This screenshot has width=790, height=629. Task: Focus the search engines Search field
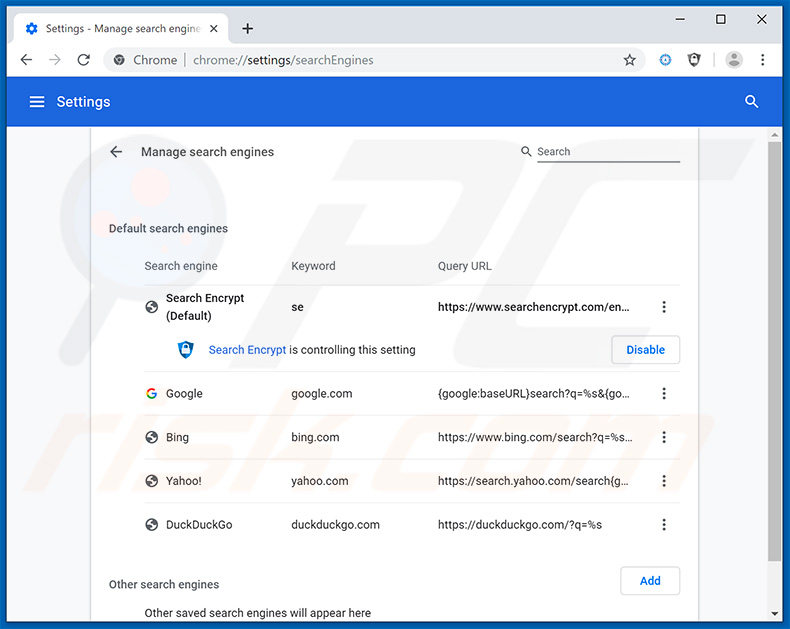(x=608, y=152)
